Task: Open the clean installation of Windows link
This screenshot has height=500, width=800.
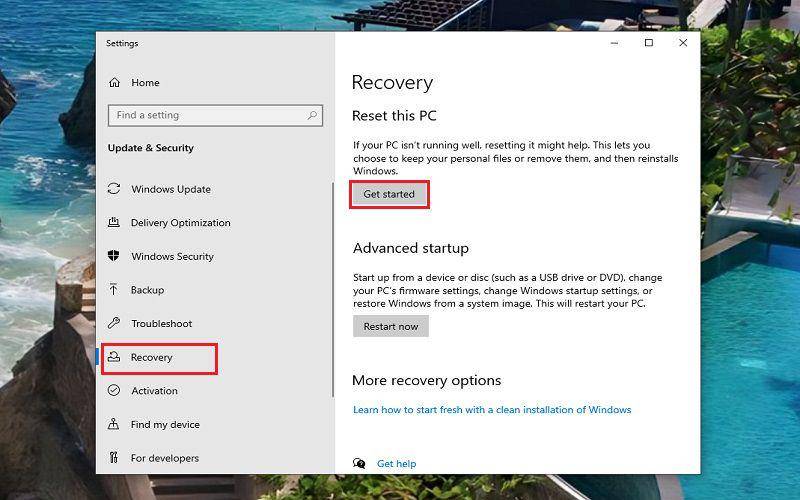Action: point(492,410)
